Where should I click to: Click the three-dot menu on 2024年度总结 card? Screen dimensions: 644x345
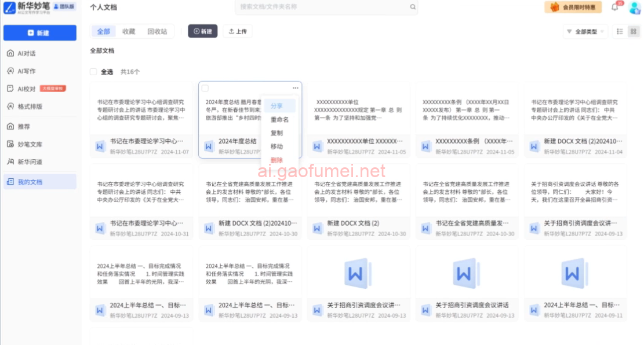click(295, 88)
